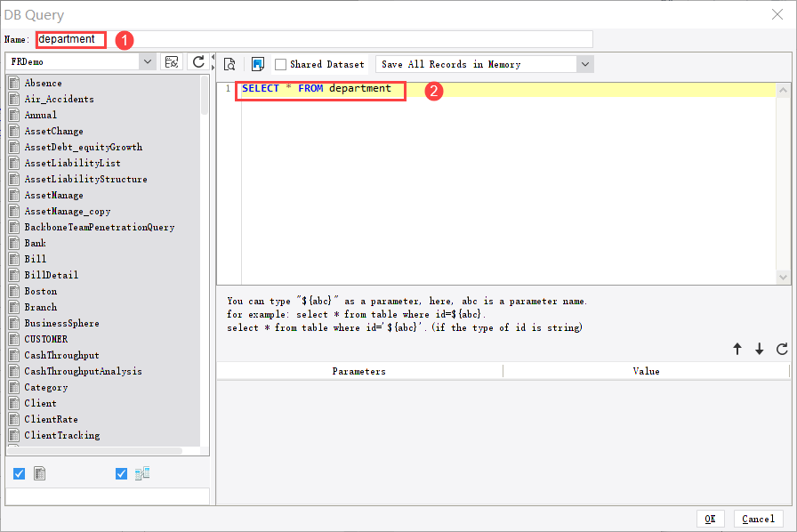
Task: Select the Air_Accidents table
Action: pyautogui.click(x=57, y=99)
